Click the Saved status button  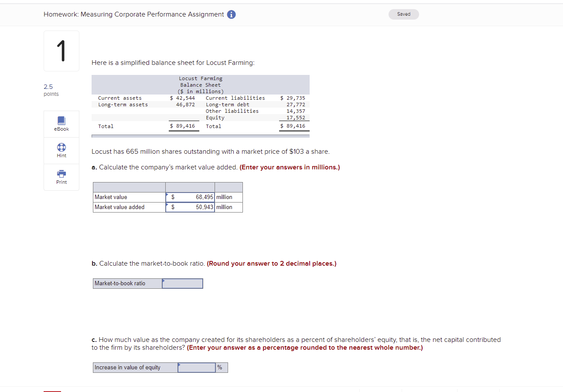403,14
